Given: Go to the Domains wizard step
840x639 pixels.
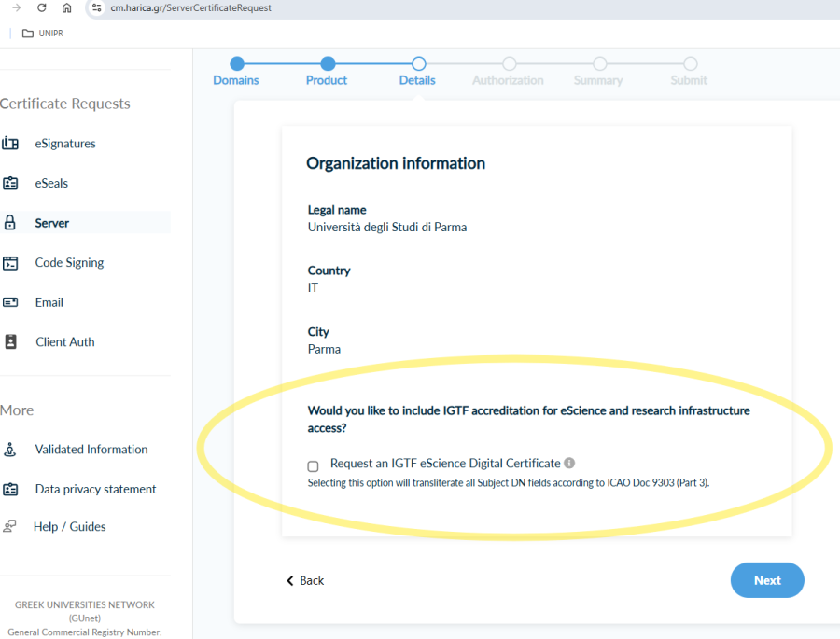Looking at the screenshot, I should [x=237, y=64].
